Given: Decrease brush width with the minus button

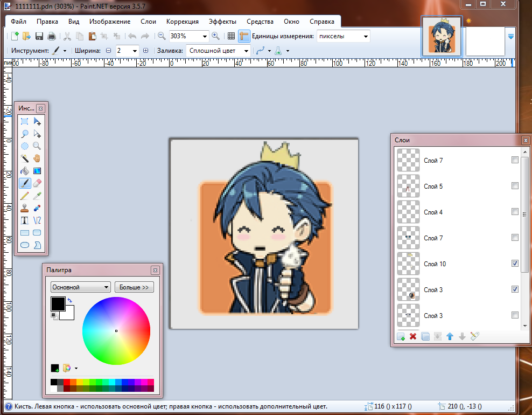Looking at the screenshot, I should 109,51.
